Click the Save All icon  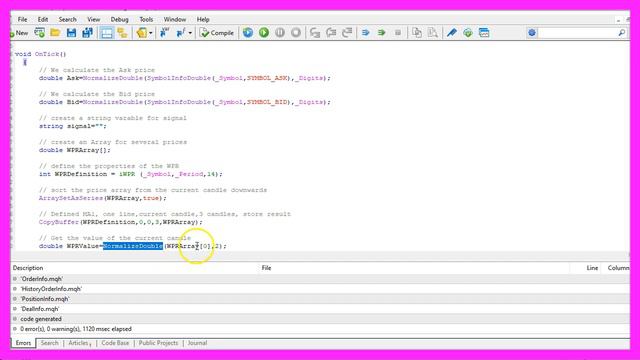[87, 33]
